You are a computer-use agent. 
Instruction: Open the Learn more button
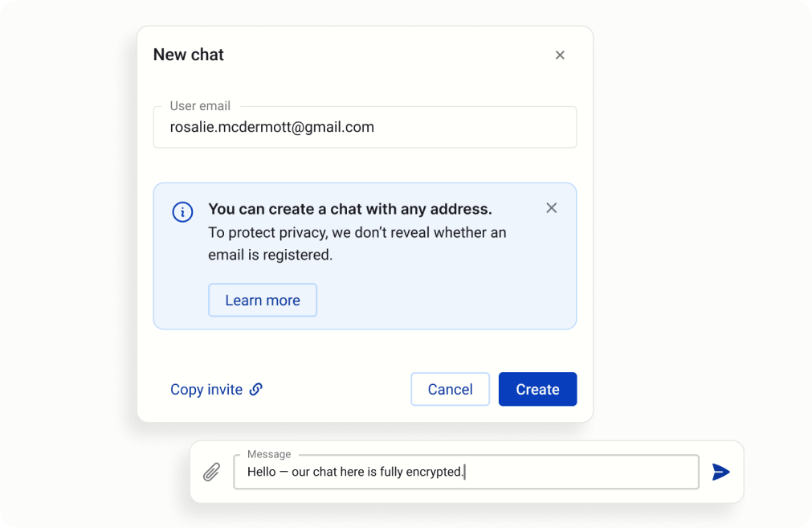[262, 301]
